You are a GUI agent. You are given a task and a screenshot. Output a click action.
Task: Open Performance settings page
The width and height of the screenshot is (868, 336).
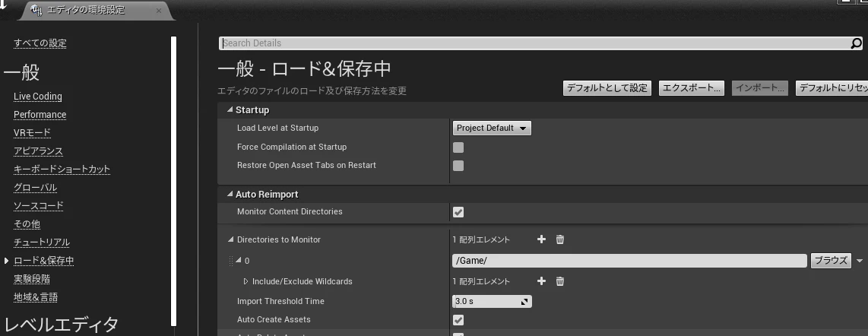click(40, 115)
